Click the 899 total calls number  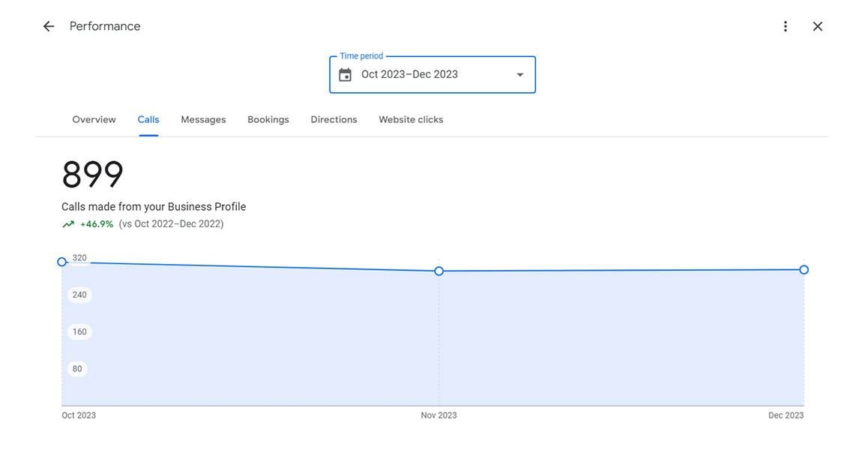click(92, 175)
